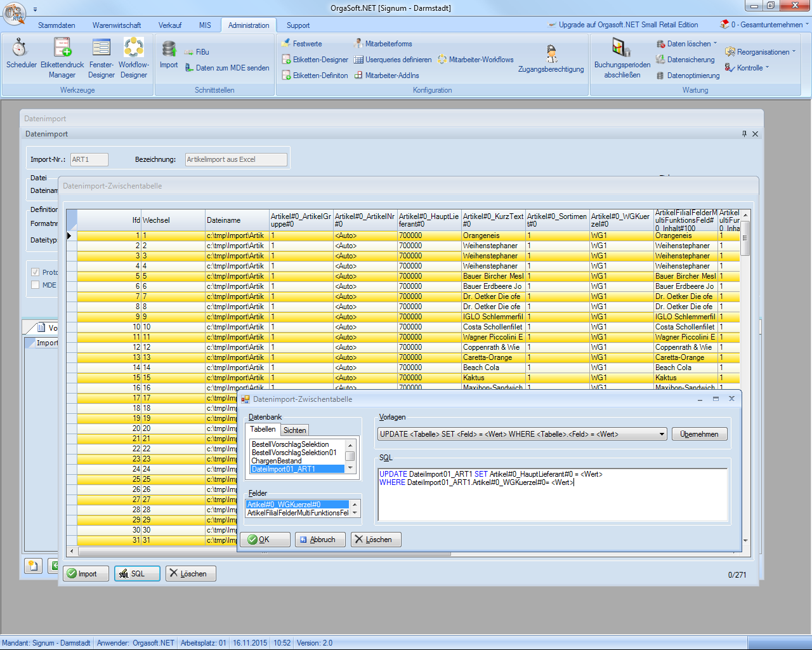Open the Fenster-Designer tool
812x650 pixels.
tap(101, 54)
